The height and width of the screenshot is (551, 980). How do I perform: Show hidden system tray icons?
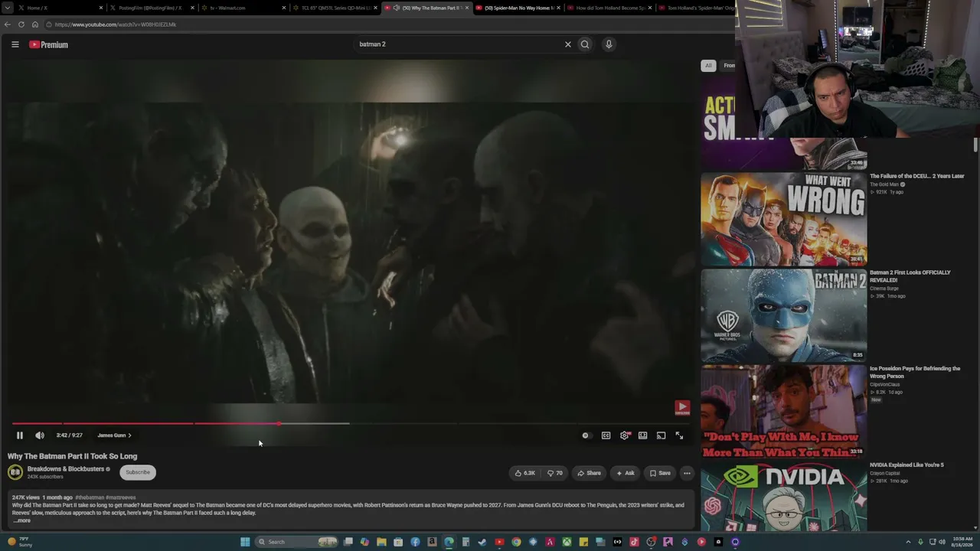coord(910,542)
